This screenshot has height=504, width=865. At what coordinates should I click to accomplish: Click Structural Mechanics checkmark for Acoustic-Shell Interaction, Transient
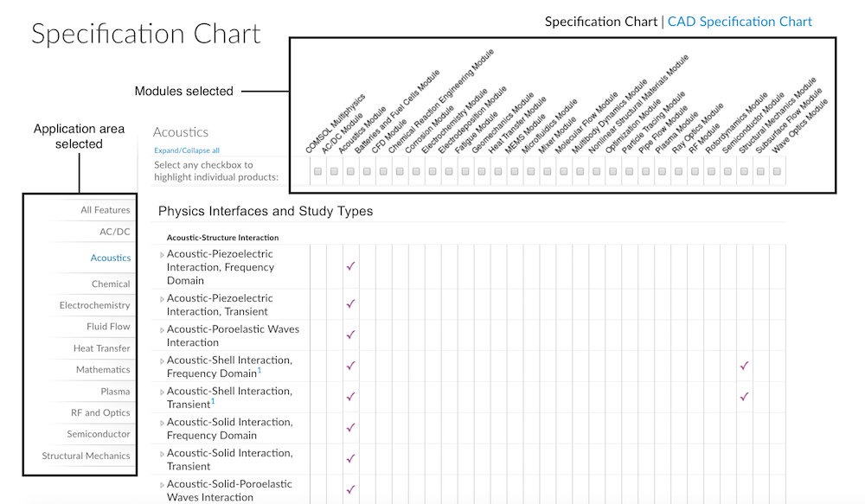(x=744, y=397)
